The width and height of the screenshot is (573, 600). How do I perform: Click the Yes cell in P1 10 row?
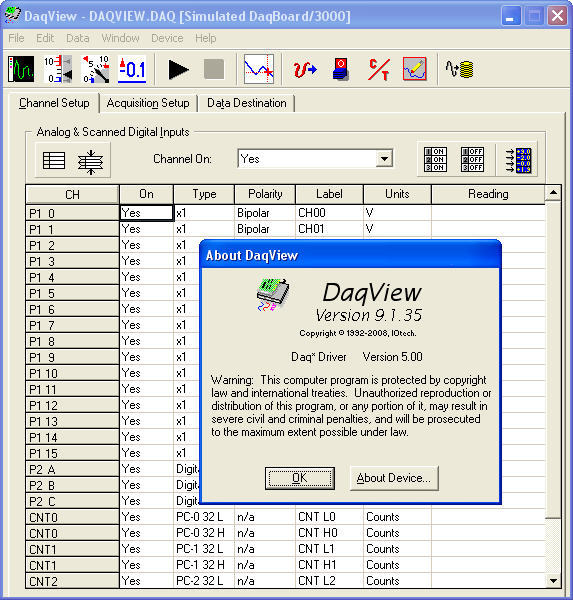(146, 373)
